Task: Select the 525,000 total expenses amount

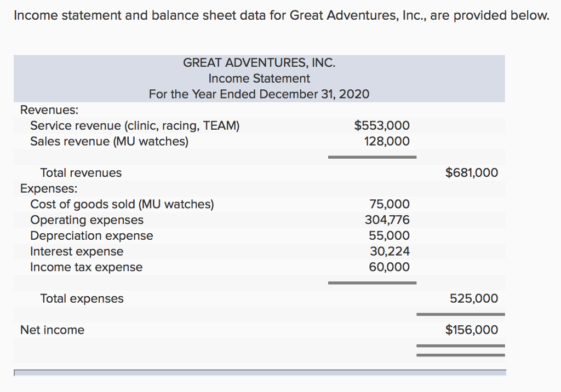Action: point(474,298)
